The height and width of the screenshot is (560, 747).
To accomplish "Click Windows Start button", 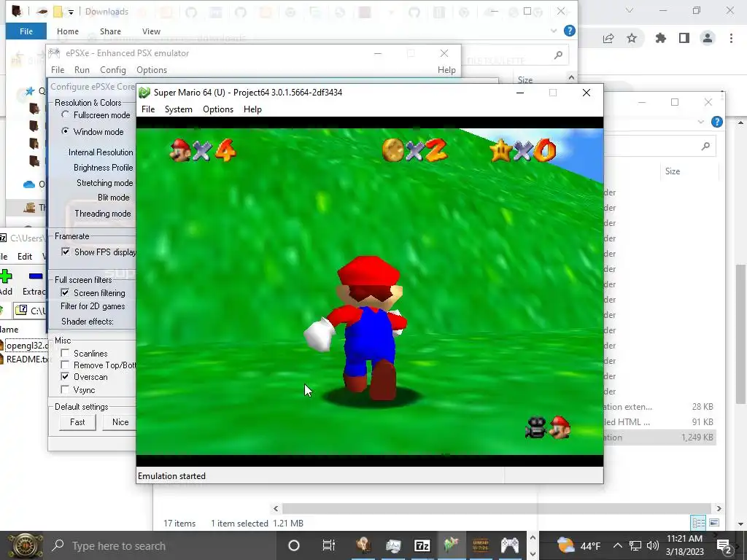I will tap(25, 545).
